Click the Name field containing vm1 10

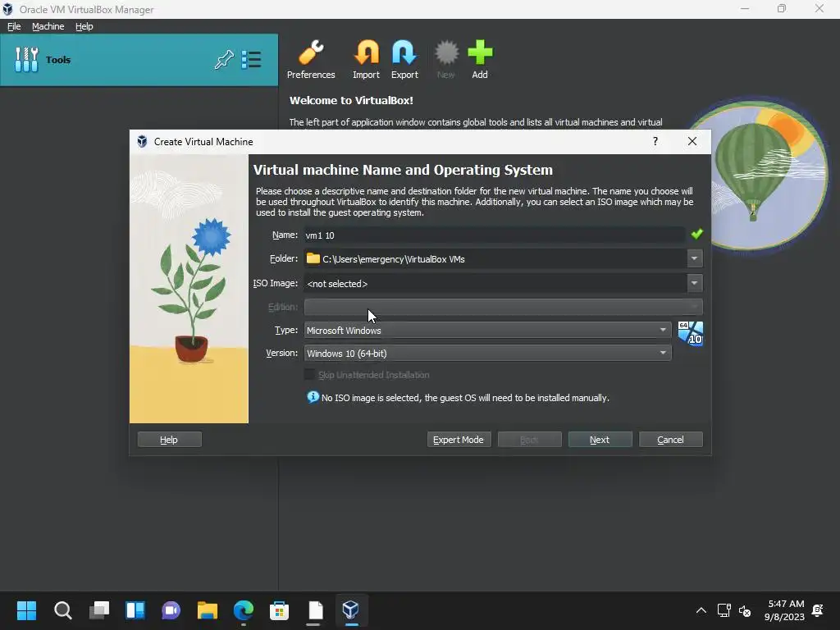point(495,235)
